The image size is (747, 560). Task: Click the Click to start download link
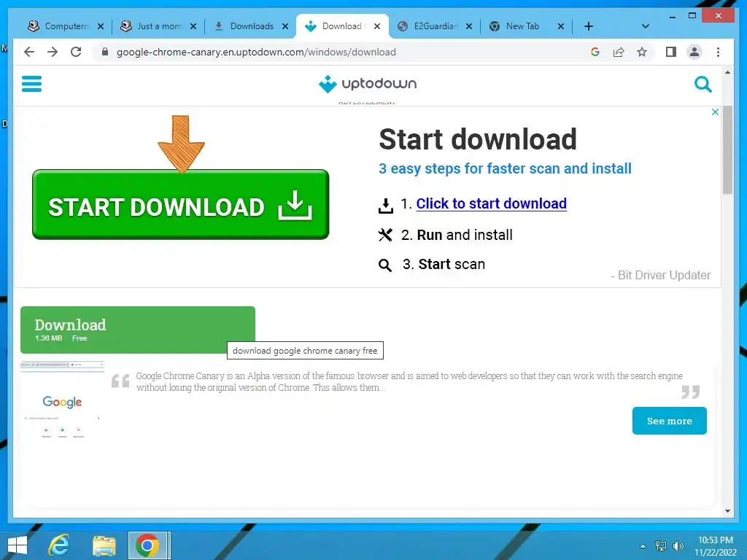(x=491, y=203)
